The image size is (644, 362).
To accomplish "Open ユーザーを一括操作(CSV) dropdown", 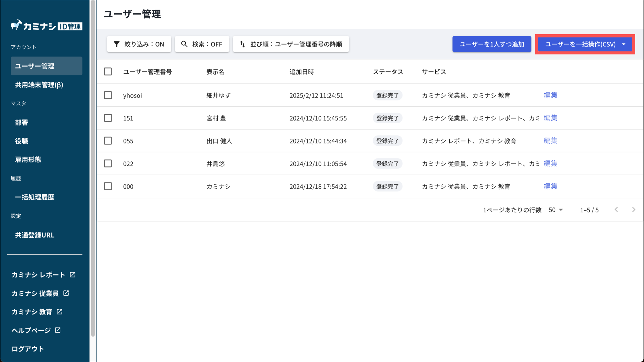I will [585, 44].
